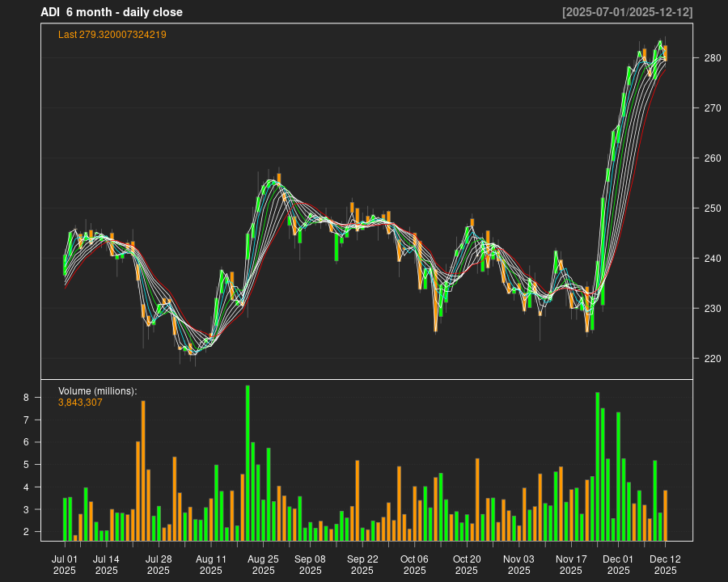This screenshot has height=582, width=728.
Task: Click the "ADI 6 month - daily close" chart title
Action: pyautogui.click(x=112, y=12)
